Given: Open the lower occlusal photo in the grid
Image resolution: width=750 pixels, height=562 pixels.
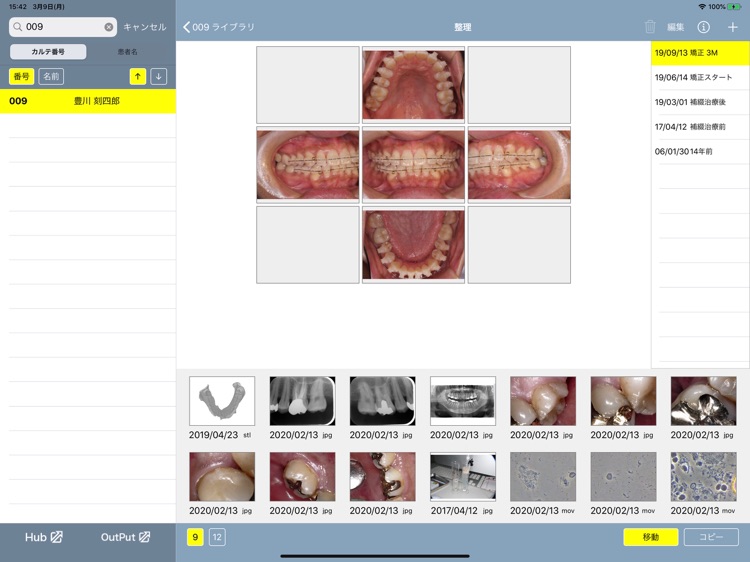Looking at the screenshot, I should tap(413, 245).
